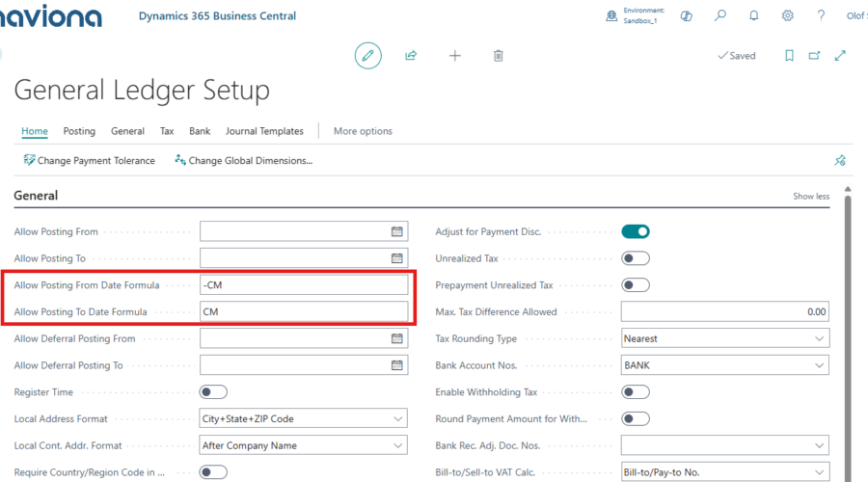Enable the Enable Withholding Tax switch
The image size is (868, 482).
point(636,391)
